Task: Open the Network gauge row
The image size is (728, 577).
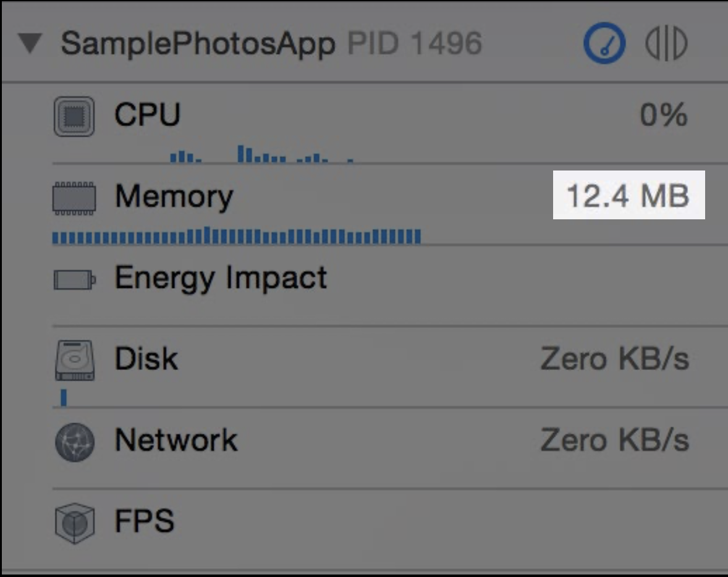Action: point(390,449)
